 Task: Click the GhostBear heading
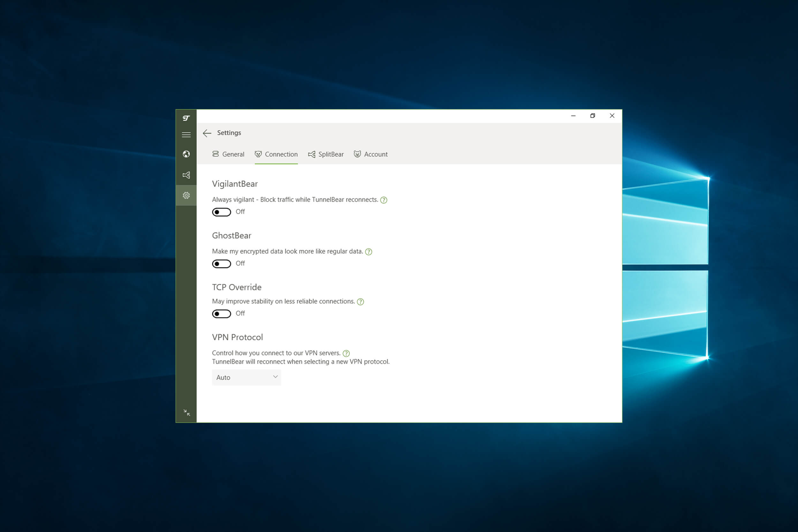point(232,236)
